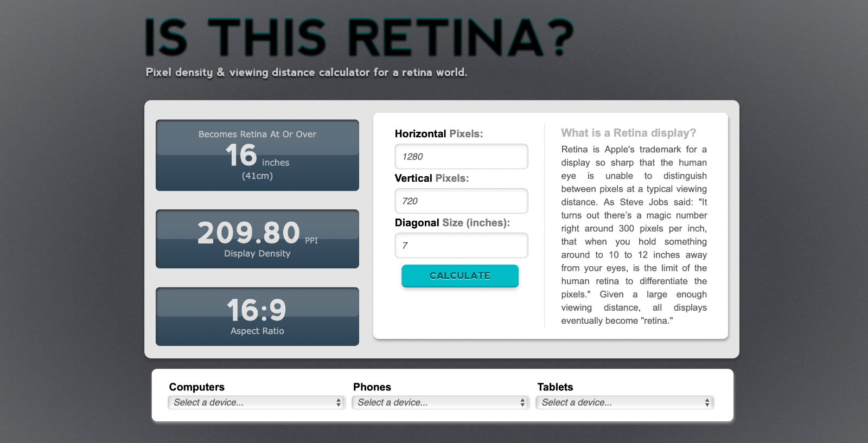Click the 209.80 PPI display density panel

point(257,239)
